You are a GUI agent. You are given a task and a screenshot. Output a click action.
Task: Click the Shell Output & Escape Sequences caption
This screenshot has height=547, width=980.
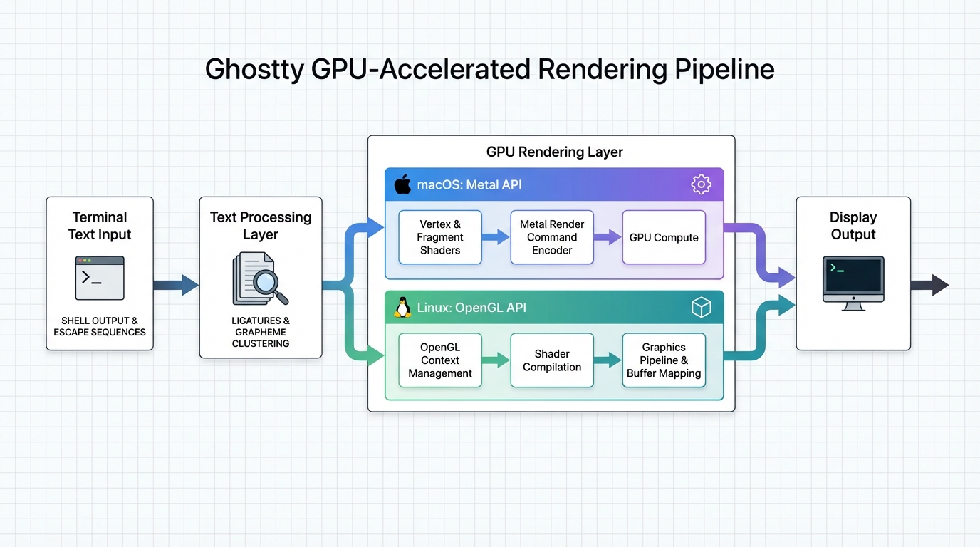(100, 326)
